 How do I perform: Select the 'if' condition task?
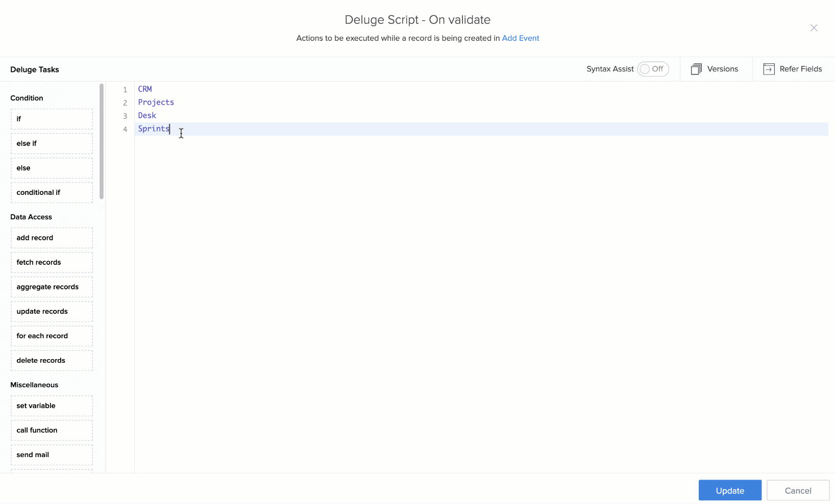pos(52,119)
